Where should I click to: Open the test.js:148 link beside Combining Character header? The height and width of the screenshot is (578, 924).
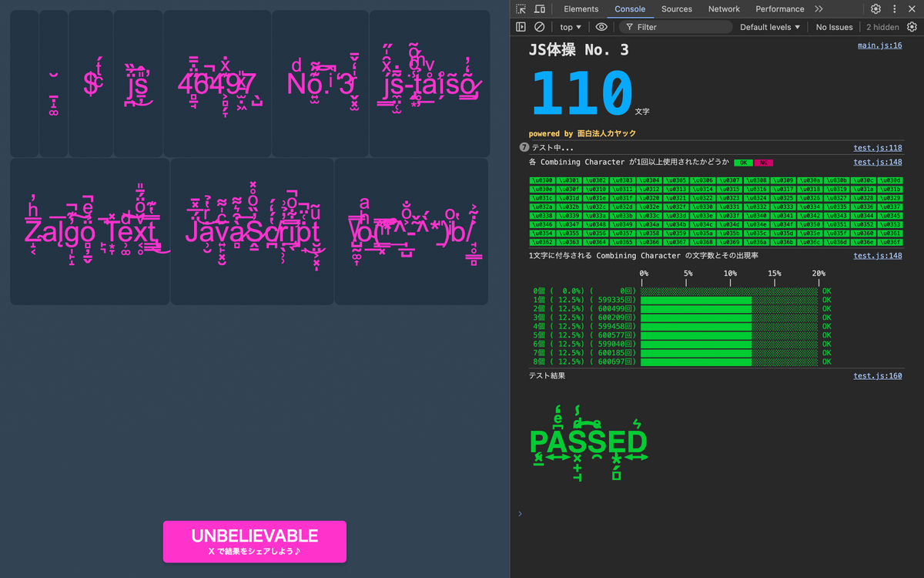pos(878,162)
